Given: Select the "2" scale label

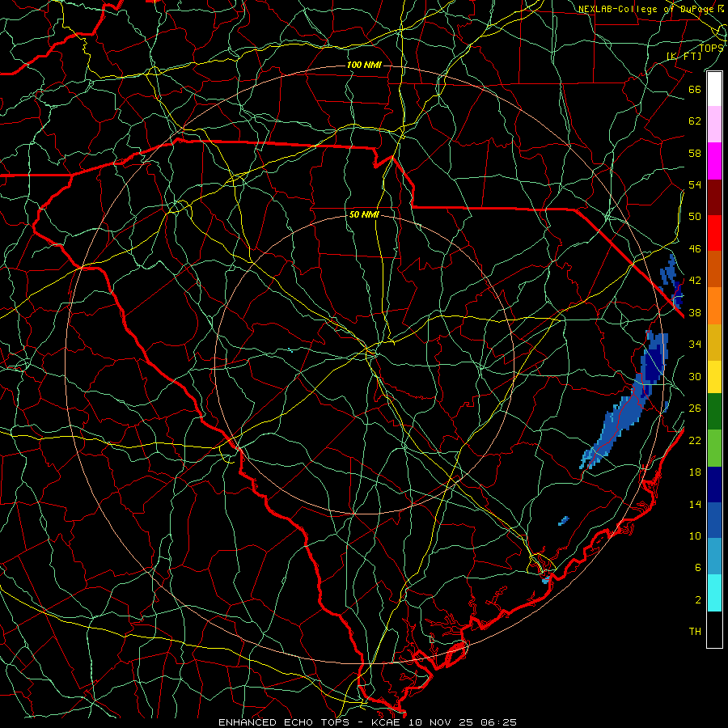Looking at the screenshot, I should pos(698,600).
